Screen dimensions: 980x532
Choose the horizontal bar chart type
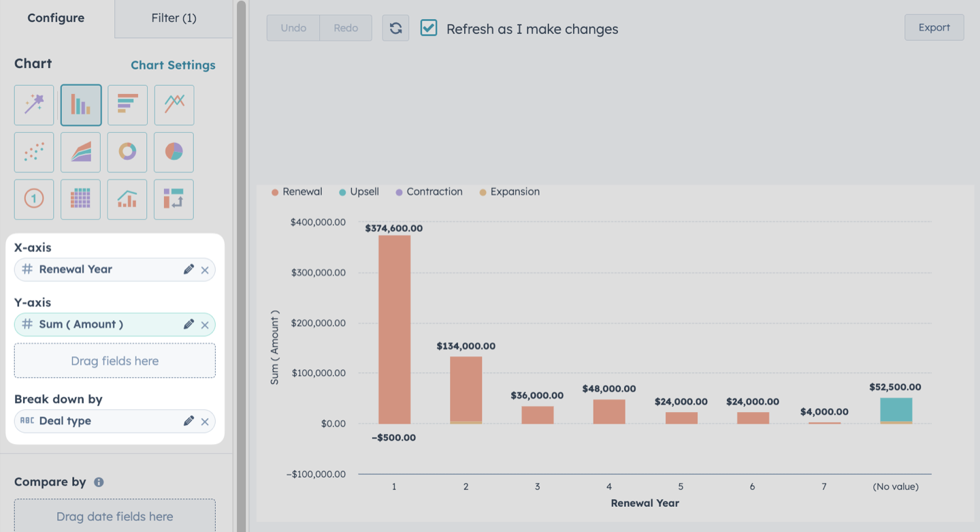click(x=127, y=105)
